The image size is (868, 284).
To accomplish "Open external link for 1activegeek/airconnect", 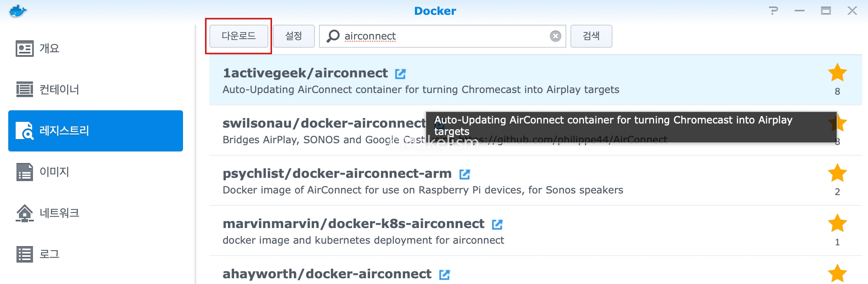I will click(400, 74).
